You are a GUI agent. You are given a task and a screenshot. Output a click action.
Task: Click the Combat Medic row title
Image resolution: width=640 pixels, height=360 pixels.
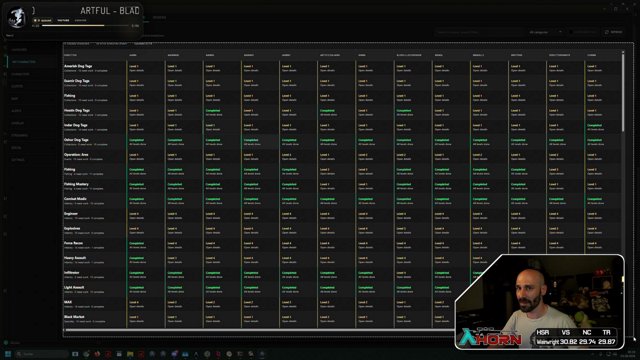[x=75, y=199]
